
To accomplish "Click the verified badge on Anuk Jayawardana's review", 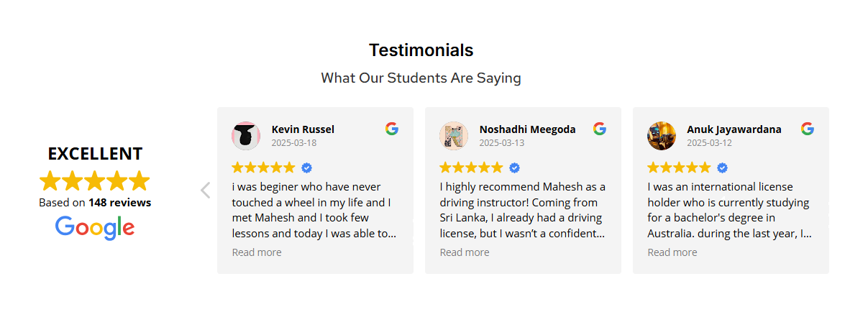I will [722, 168].
